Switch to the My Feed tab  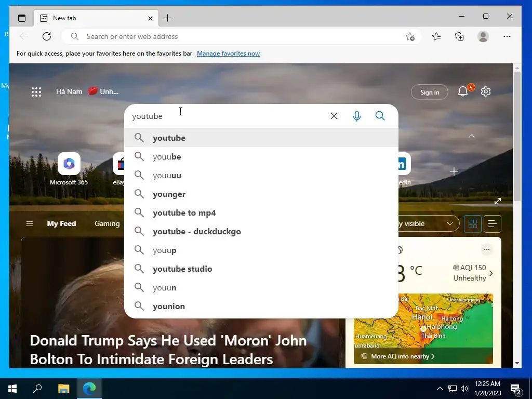click(61, 223)
